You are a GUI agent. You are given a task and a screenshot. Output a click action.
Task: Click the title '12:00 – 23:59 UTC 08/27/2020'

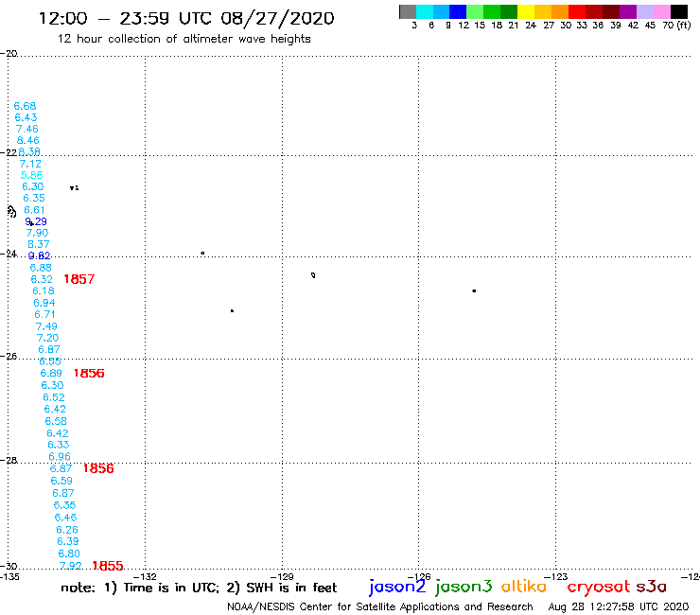[186, 18]
